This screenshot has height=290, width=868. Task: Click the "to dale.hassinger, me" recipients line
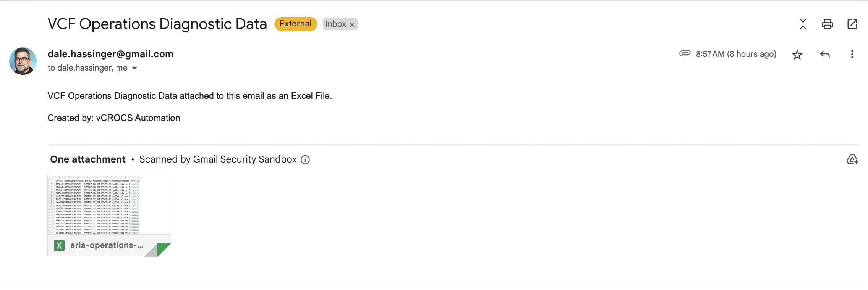tap(87, 68)
